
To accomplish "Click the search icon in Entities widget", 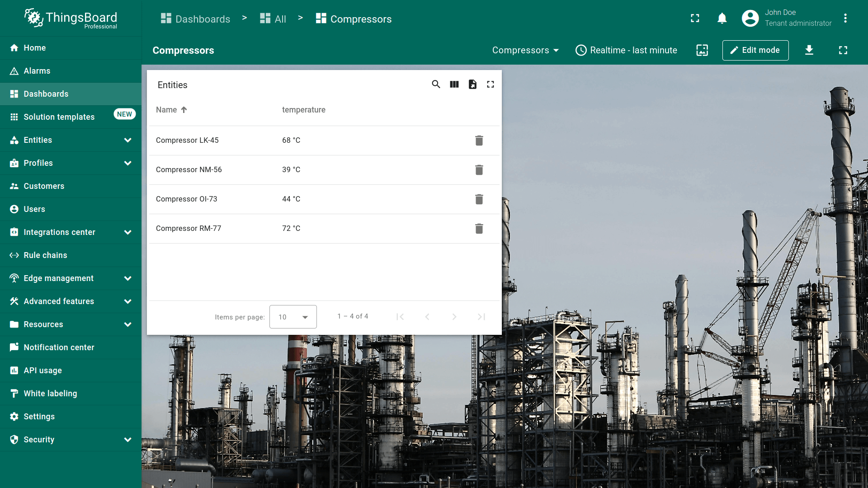I will click(436, 84).
